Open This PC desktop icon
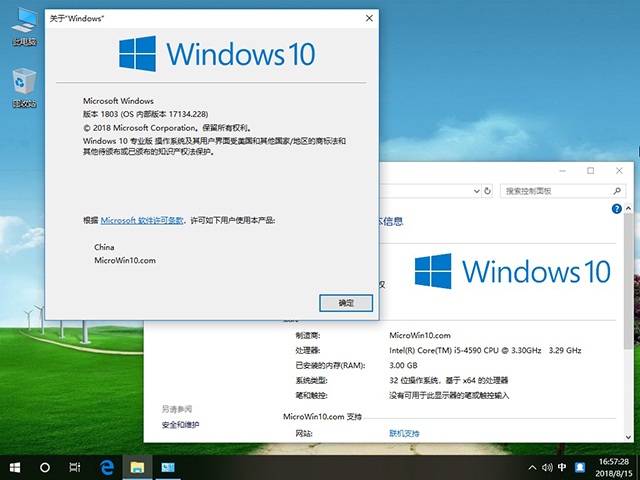Image resolution: width=640 pixels, height=480 pixels. (x=24, y=27)
